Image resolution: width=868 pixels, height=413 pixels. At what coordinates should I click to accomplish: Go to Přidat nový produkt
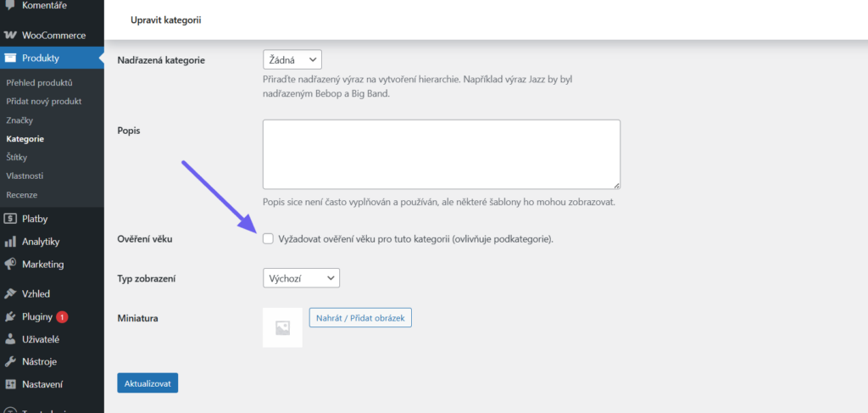43,102
